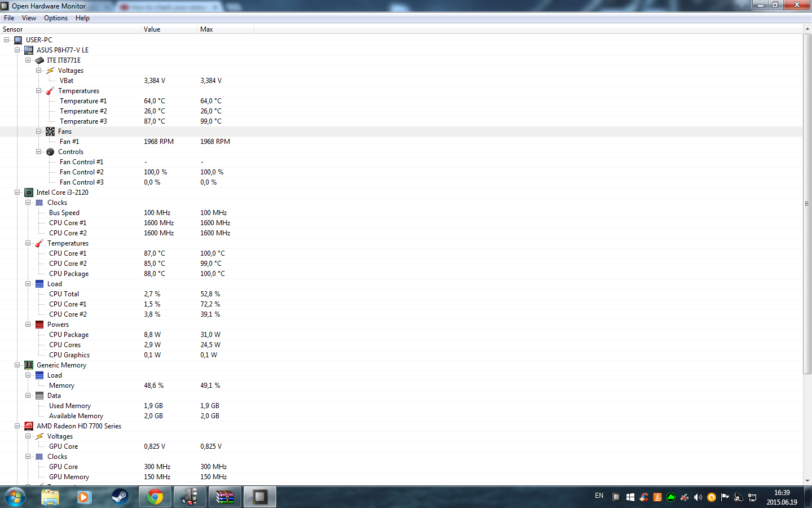
Task: Open the Action Center flag icon
Action: click(x=725, y=497)
